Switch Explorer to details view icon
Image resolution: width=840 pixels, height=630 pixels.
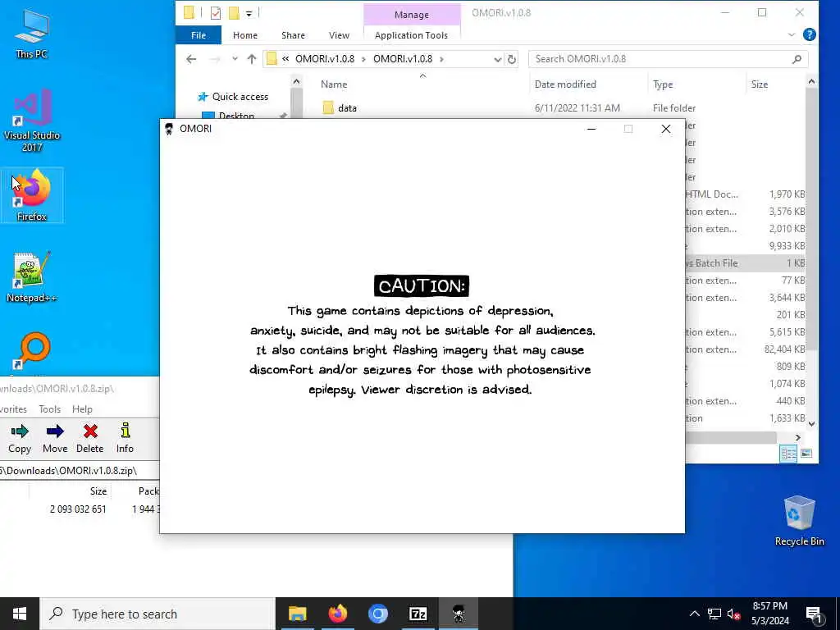[x=788, y=453]
